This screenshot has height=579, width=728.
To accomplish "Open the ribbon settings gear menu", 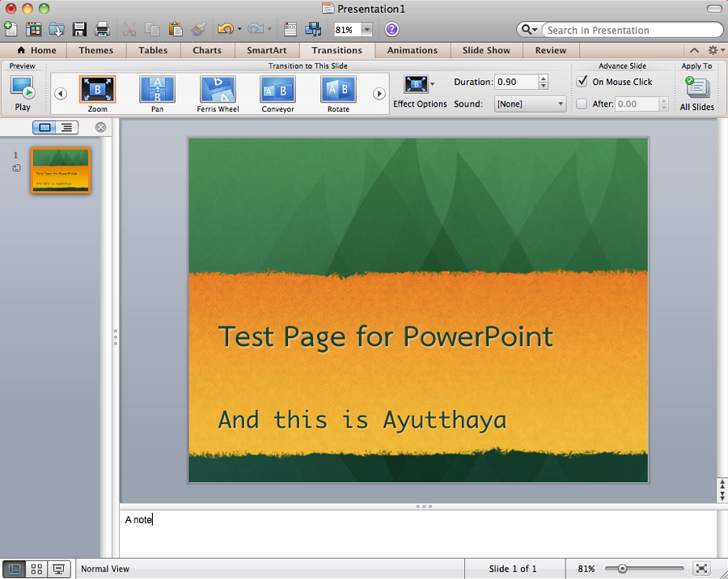I will (x=715, y=50).
